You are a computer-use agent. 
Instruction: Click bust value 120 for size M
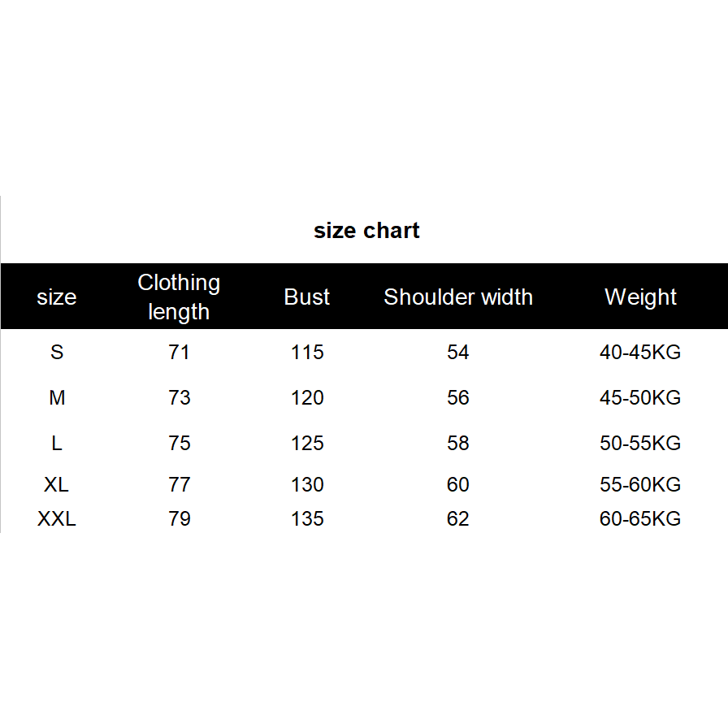(x=307, y=398)
